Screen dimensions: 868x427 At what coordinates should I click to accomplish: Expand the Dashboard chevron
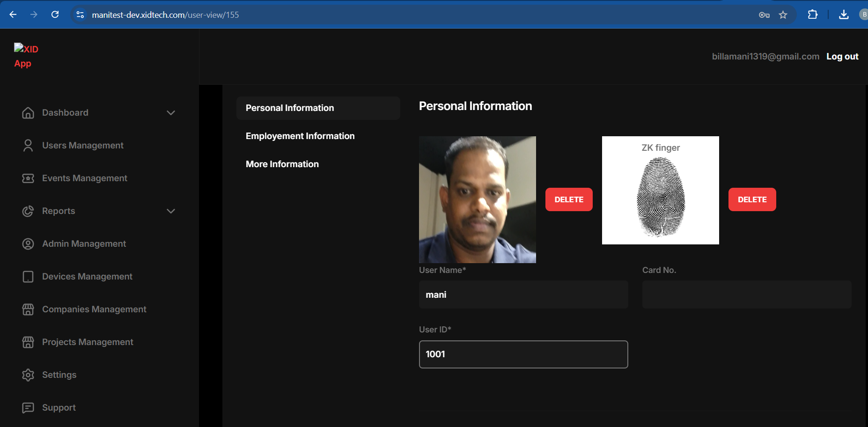[171, 113]
